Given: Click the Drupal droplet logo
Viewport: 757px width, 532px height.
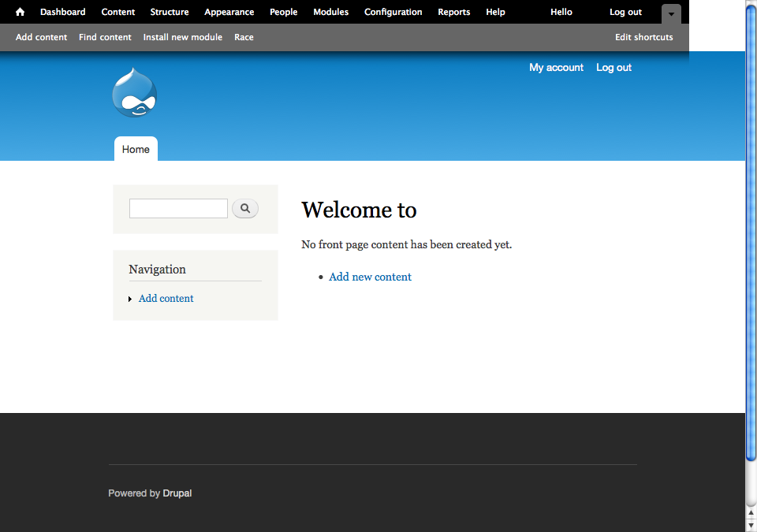Looking at the screenshot, I should click(x=135, y=93).
